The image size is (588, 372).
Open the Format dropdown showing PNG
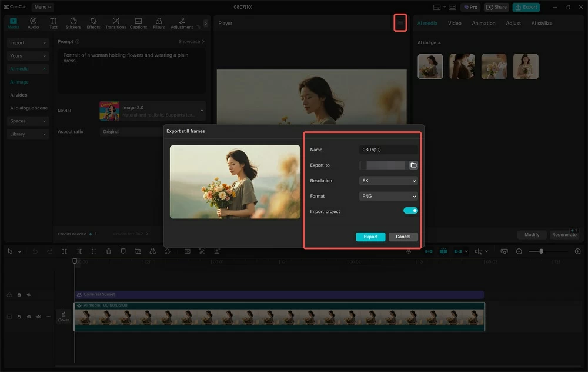click(x=388, y=196)
